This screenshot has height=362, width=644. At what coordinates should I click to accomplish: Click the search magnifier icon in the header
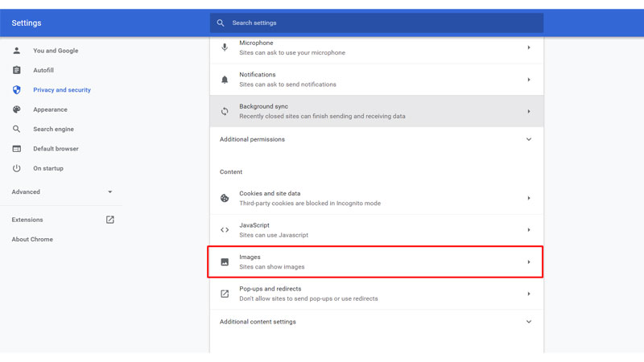[221, 23]
